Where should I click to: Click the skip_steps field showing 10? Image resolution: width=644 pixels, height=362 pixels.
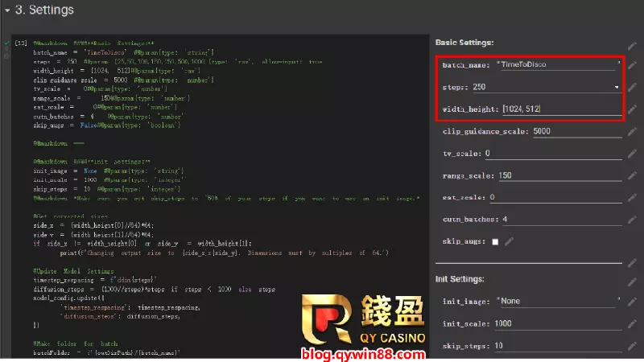[x=557, y=346]
